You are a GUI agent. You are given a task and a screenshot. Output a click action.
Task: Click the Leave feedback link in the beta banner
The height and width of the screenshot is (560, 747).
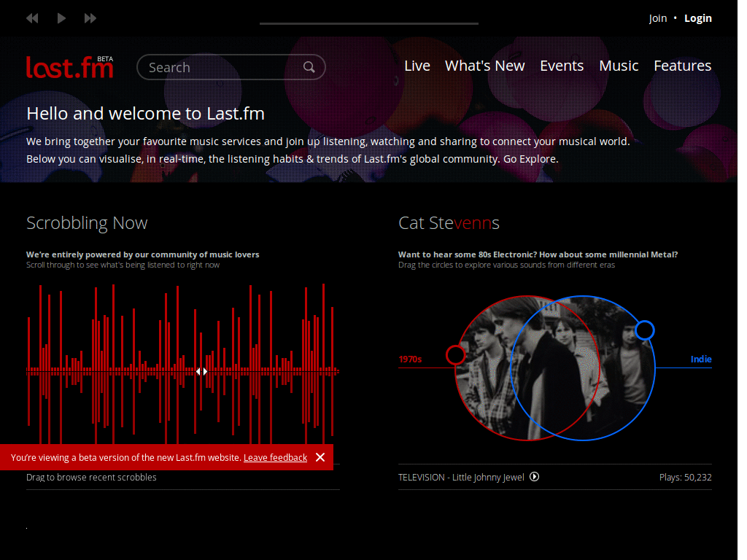275,457
